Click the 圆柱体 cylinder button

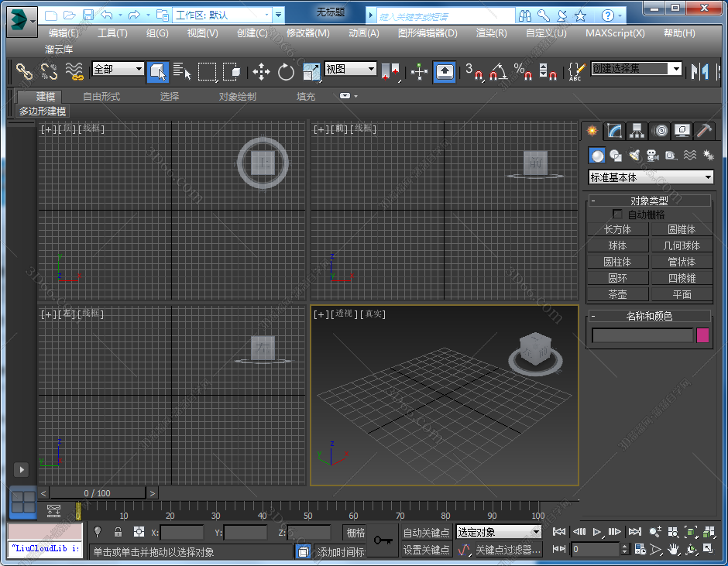tap(617, 262)
